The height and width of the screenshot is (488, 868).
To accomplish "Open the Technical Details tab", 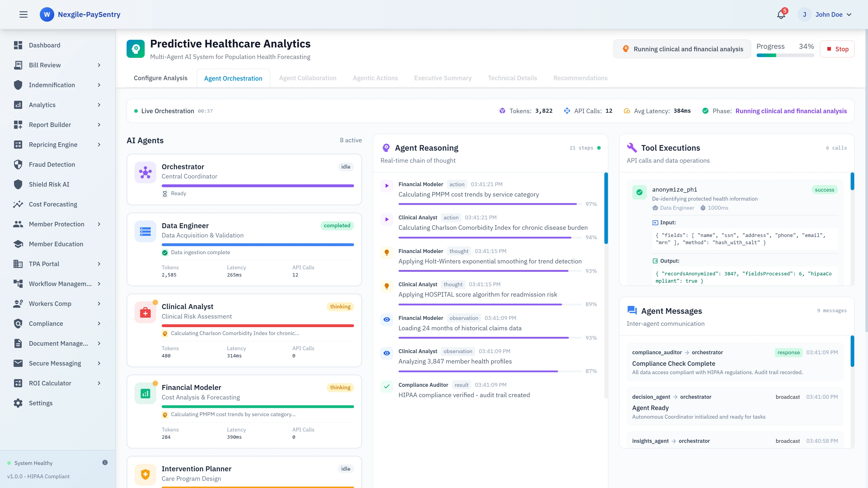I will click(x=512, y=78).
